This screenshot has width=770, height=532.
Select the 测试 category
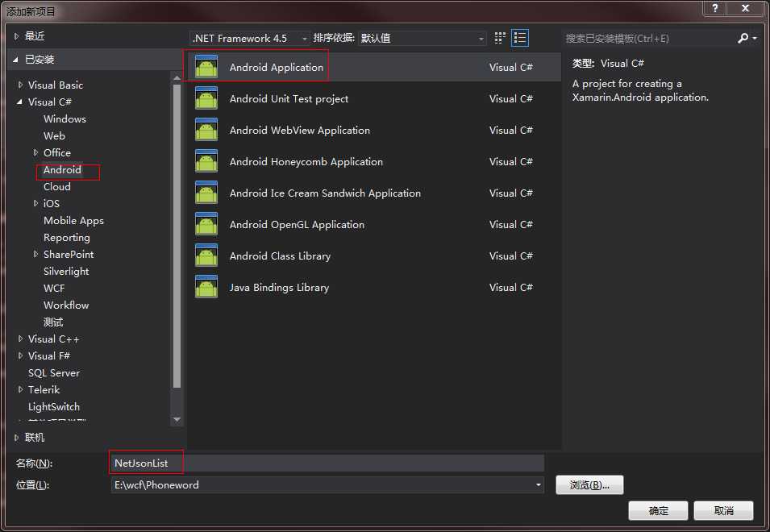[53, 322]
